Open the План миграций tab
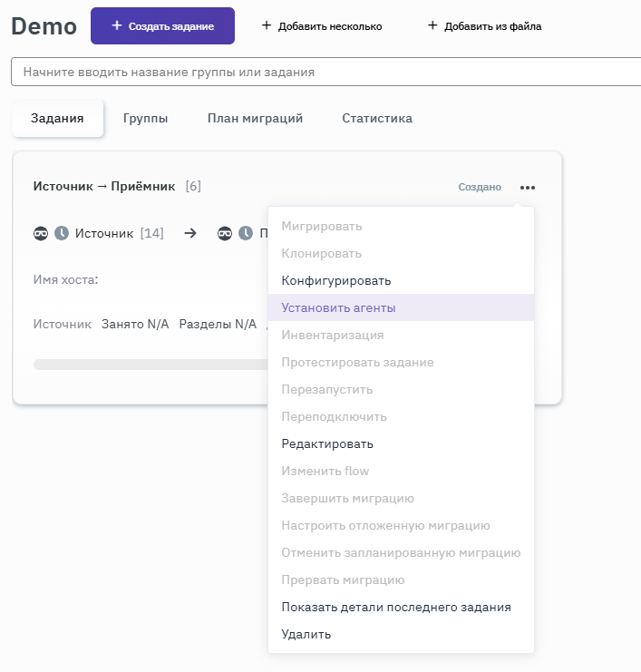This screenshot has height=672, width=641. point(255,118)
